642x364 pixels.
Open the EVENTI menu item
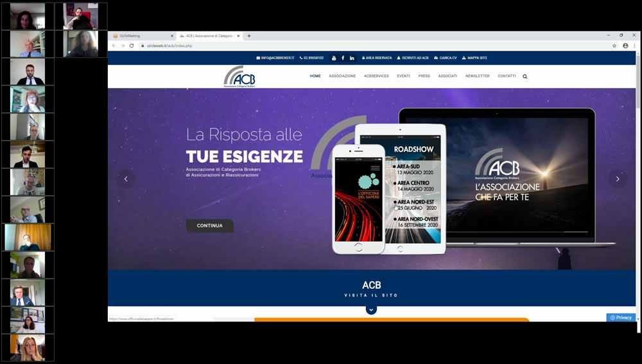click(403, 76)
